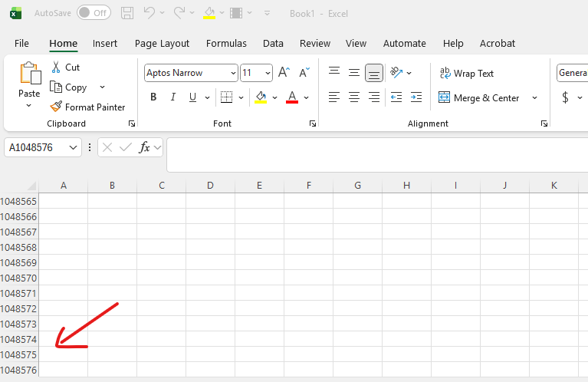Click the Paste clipboard icon
This screenshot has height=382, width=588.
[x=30, y=73]
